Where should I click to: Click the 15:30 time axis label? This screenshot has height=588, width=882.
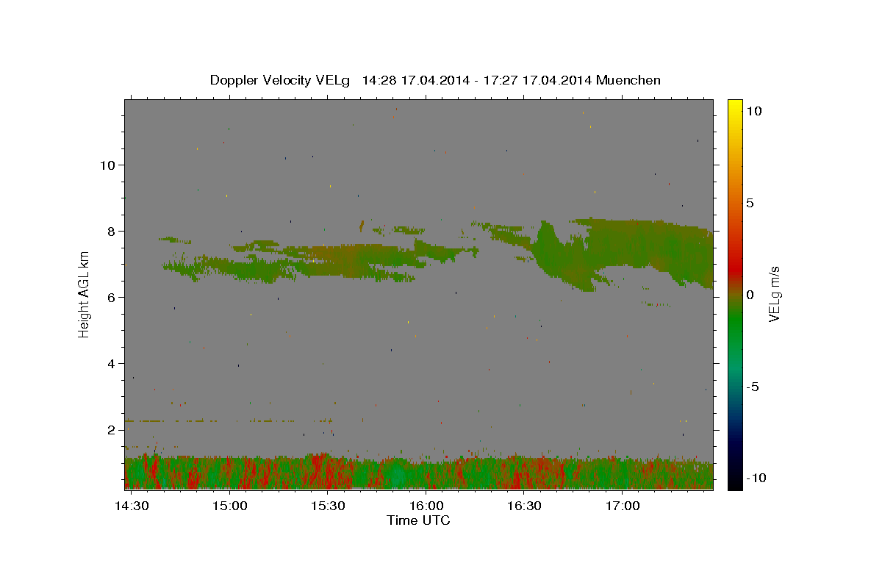pos(328,506)
